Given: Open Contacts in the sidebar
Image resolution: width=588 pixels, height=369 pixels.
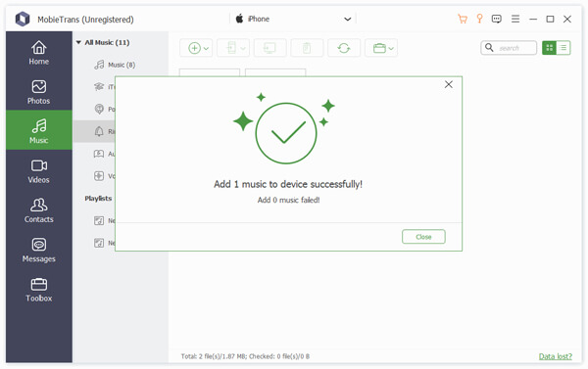Looking at the screenshot, I should pyautogui.click(x=38, y=210).
